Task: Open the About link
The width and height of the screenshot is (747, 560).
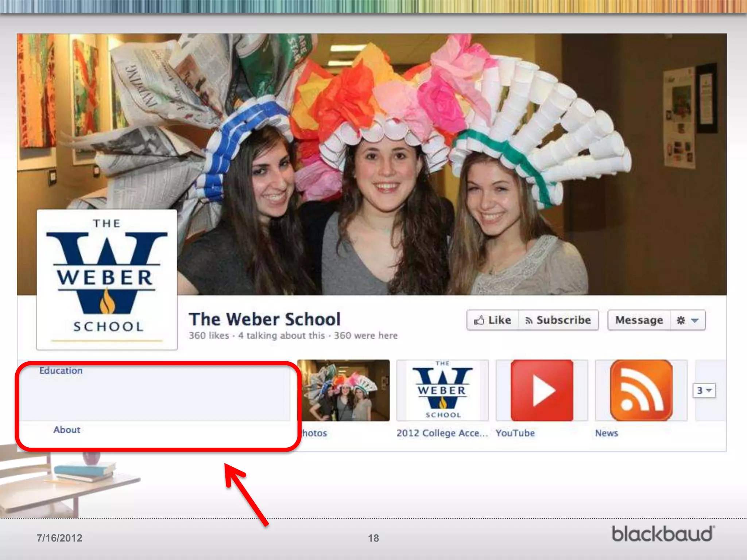Action: pyautogui.click(x=67, y=430)
